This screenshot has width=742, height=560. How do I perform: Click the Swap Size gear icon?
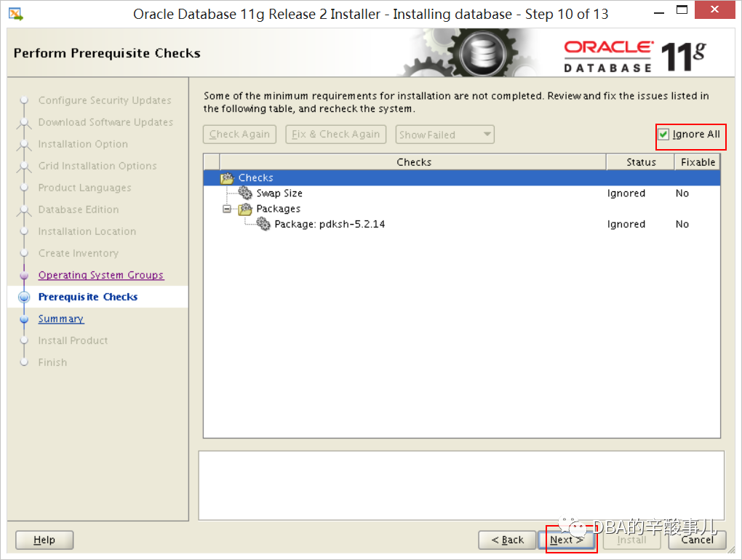[245, 193]
